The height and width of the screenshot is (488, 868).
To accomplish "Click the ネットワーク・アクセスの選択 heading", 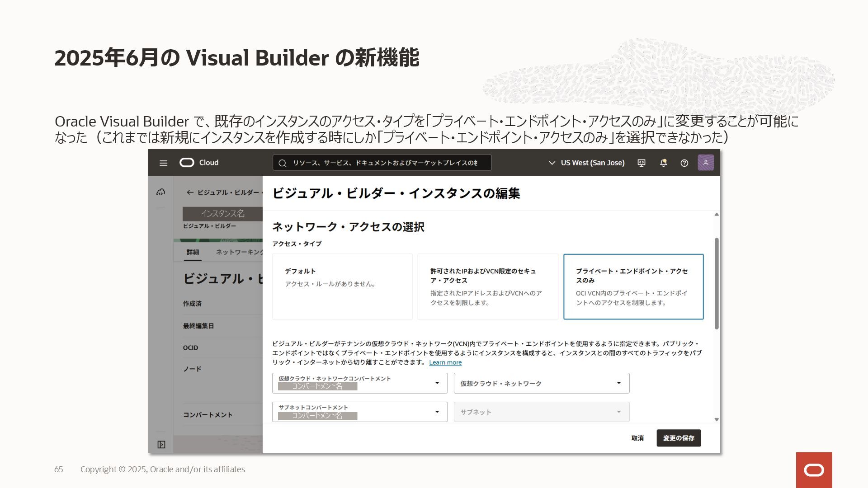I will [348, 227].
